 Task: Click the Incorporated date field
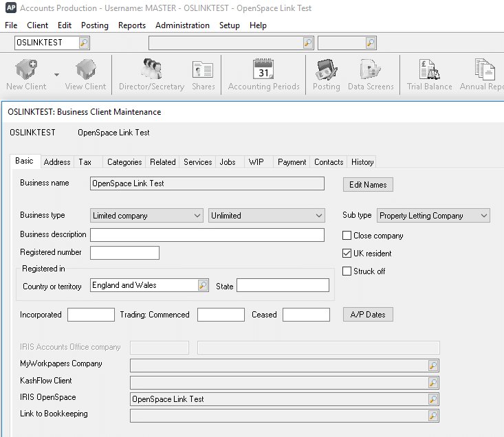91,315
